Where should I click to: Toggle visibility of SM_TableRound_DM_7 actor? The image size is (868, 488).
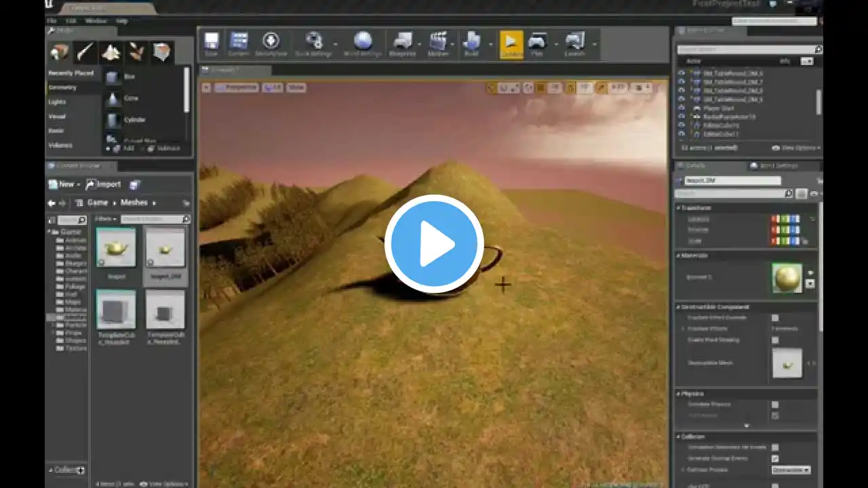(682, 81)
